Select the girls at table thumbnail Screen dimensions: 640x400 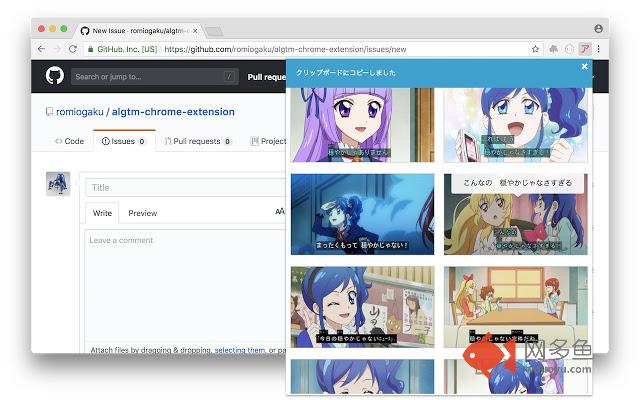click(516, 307)
